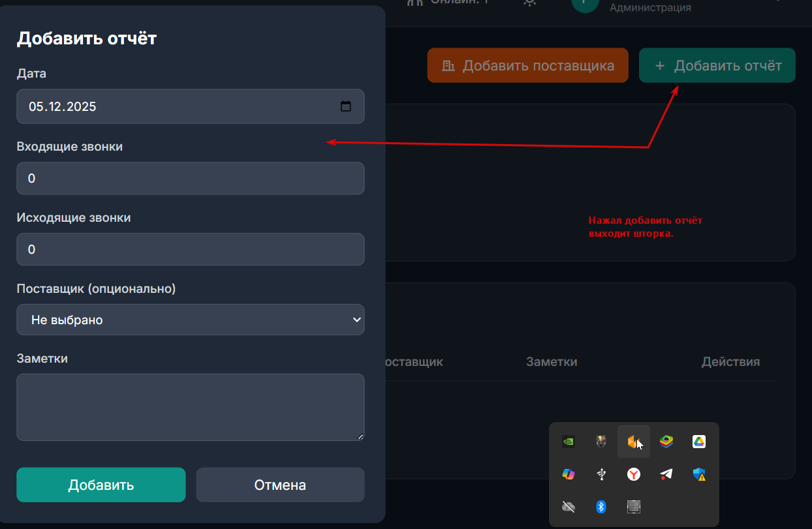This screenshot has width=812, height=529.
Task: Click the Добавить отчёт panel title
Action: click(87, 38)
